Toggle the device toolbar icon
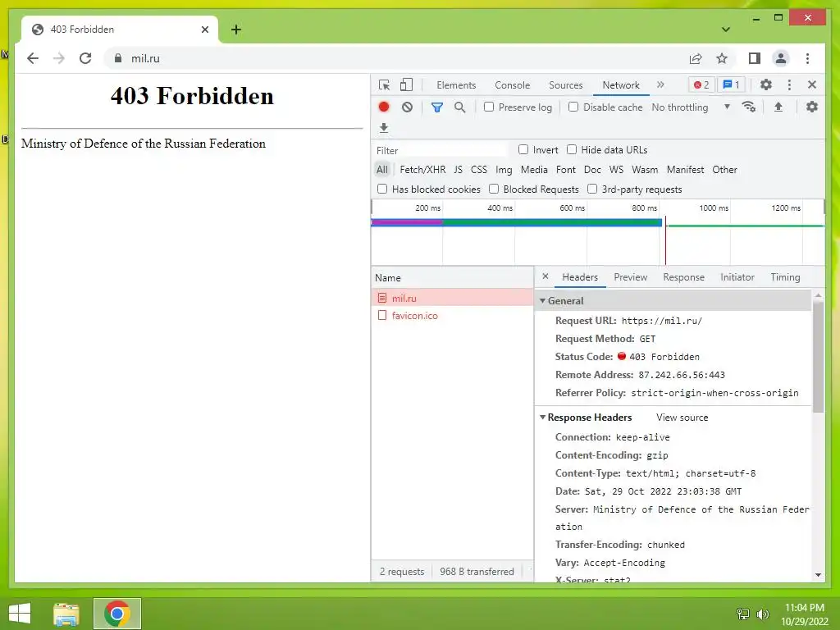 tap(406, 85)
